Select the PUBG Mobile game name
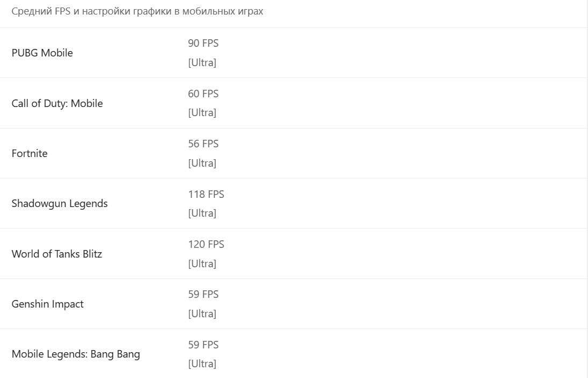588x378 pixels. pyautogui.click(x=42, y=53)
